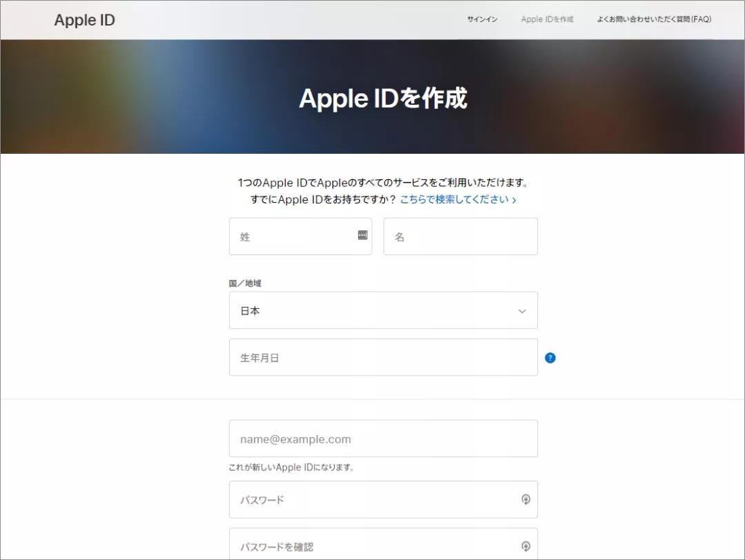Click the password requirements icon in パスワード field
Image resolution: width=745 pixels, height=560 pixels.
pyautogui.click(x=526, y=499)
